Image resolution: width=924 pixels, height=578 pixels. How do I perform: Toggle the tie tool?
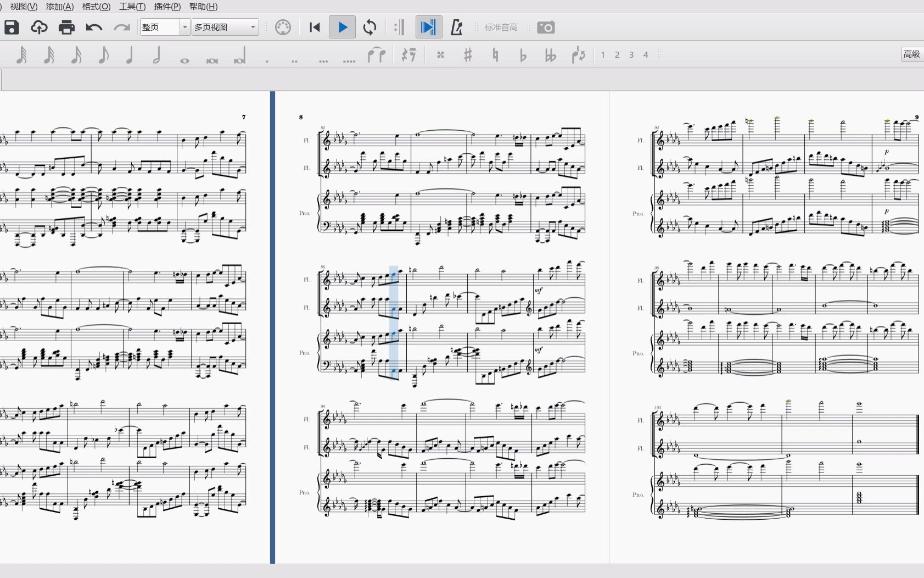click(x=377, y=55)
